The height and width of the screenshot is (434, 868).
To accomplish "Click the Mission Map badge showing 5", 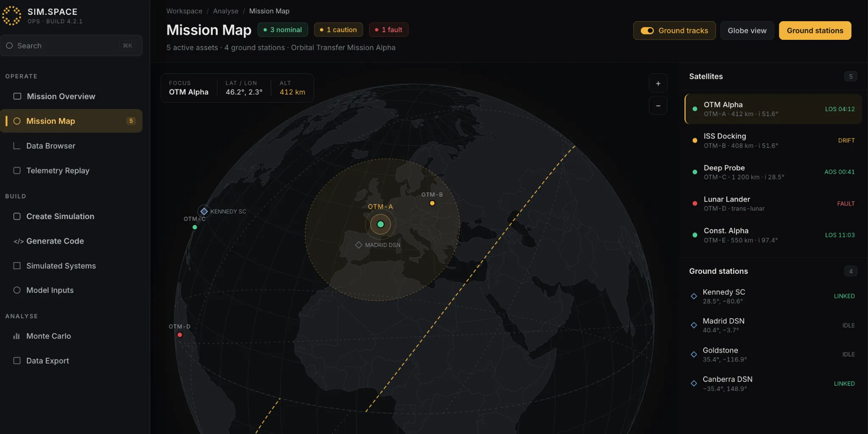I will 131,121.
